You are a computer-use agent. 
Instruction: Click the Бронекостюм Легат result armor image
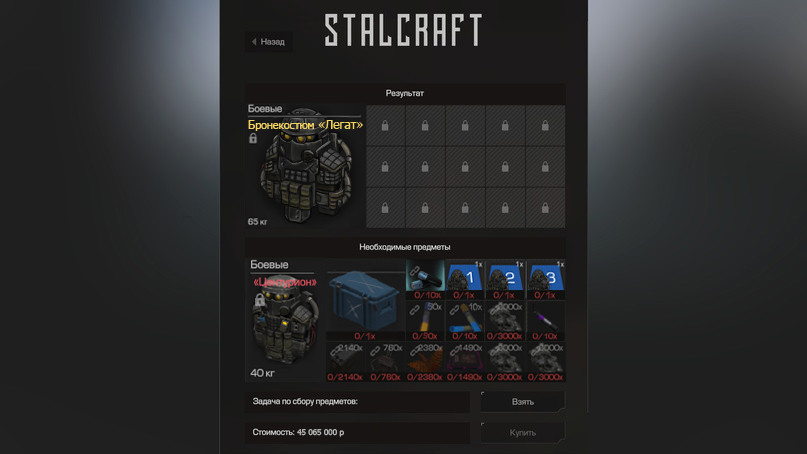pos(305,167)
